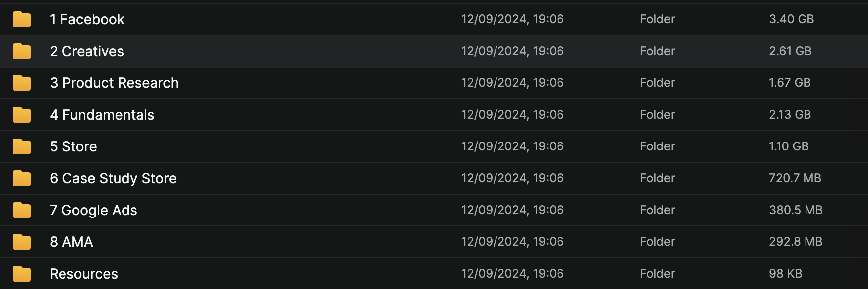Open the "7 Google Ads" folder name
This screenshot has width=868, height=289.
tap(93, 210)
